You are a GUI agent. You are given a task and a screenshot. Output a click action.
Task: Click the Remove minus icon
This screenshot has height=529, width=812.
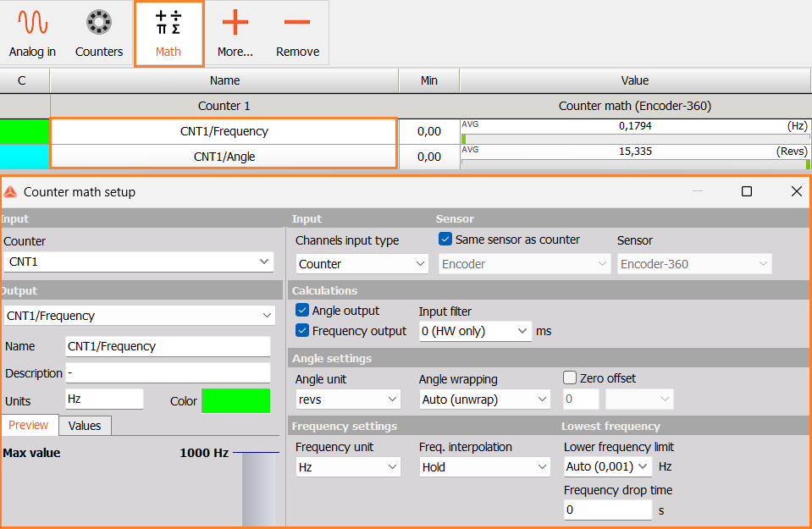297,22
